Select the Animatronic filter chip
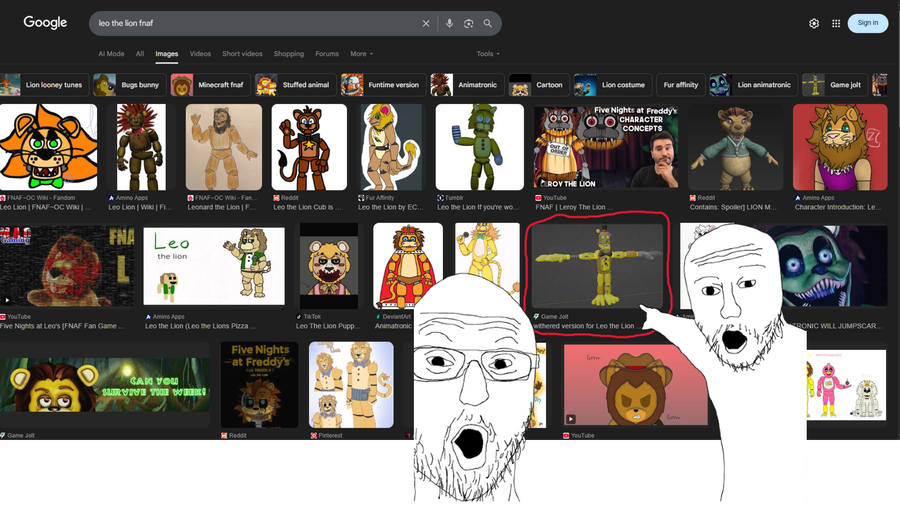 (467, 85)
